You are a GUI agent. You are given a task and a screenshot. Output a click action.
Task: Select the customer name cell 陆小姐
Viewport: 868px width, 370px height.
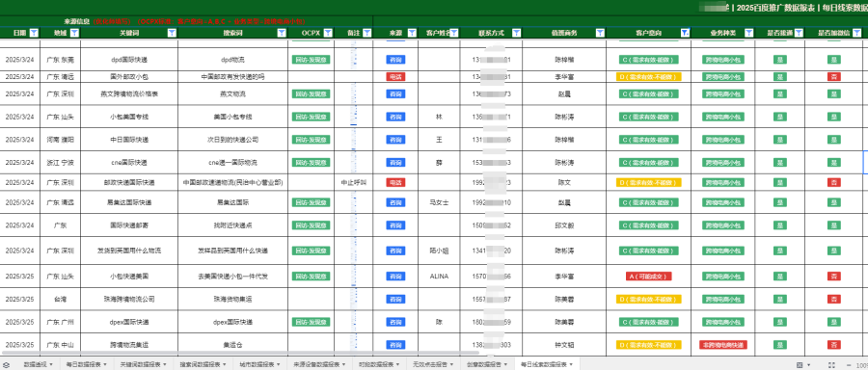point(439,251)
